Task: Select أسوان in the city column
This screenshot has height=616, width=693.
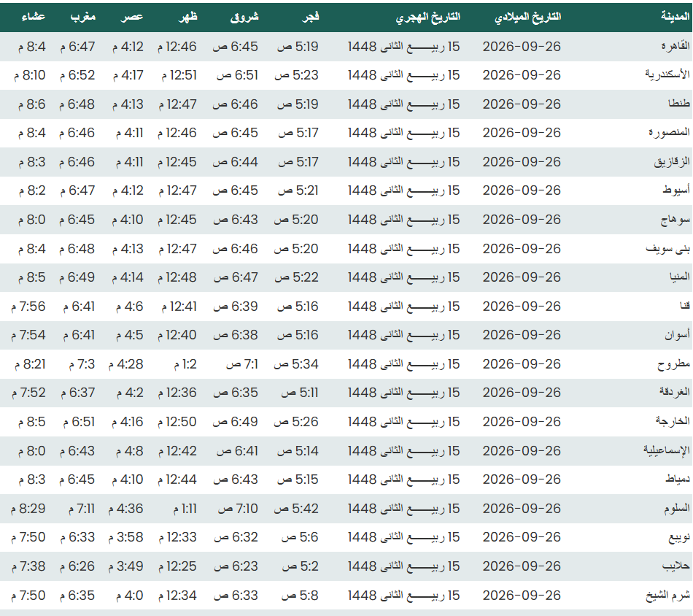Action: click(677, 335)
